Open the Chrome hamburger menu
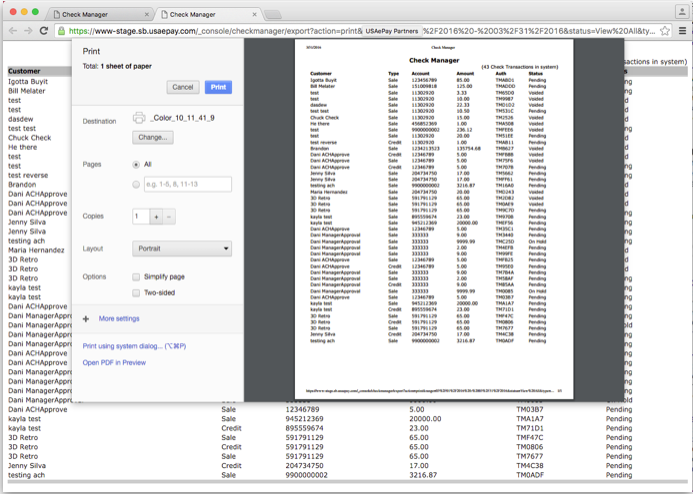 pos(681,31)
